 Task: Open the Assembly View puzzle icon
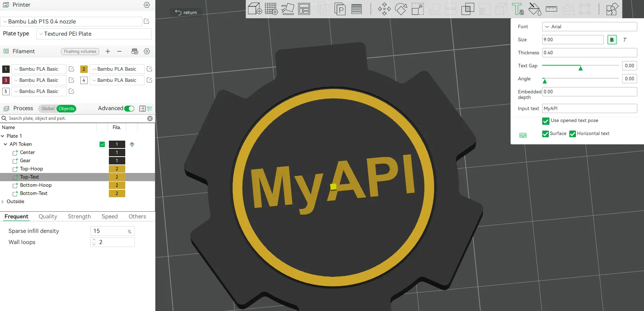pyautogui.click(x=612, y=9)
